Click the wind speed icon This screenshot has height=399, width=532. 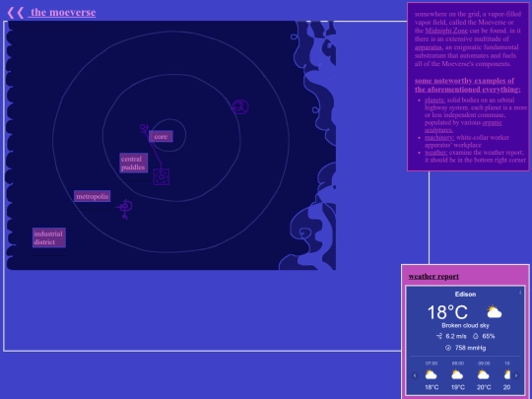(x=439, y=336)
